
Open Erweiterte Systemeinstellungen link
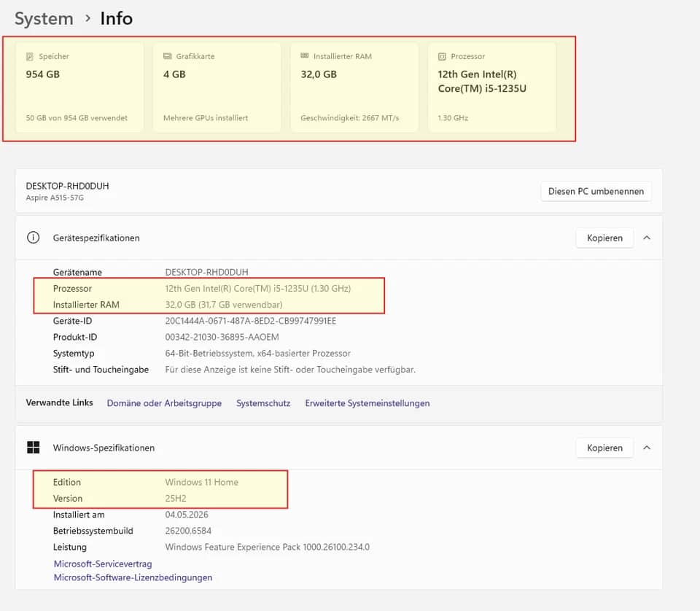click(367, 403)
